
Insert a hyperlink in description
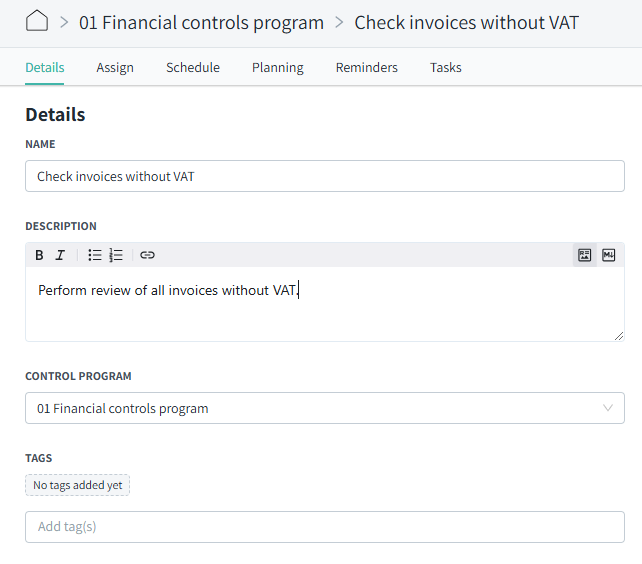point(147,255)
